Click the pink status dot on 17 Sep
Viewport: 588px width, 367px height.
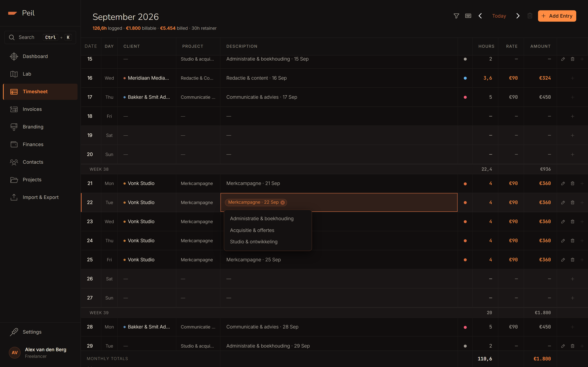465,97
